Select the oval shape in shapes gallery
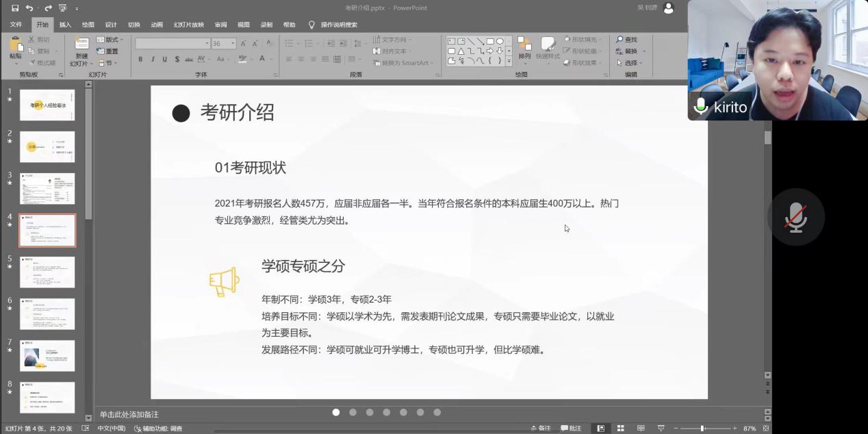868x434 pixels. point(500,41)
